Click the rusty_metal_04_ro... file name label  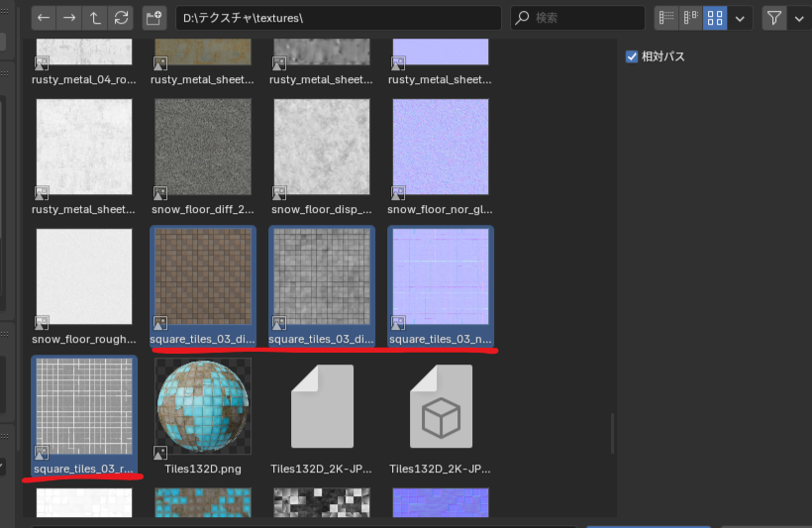84,79
